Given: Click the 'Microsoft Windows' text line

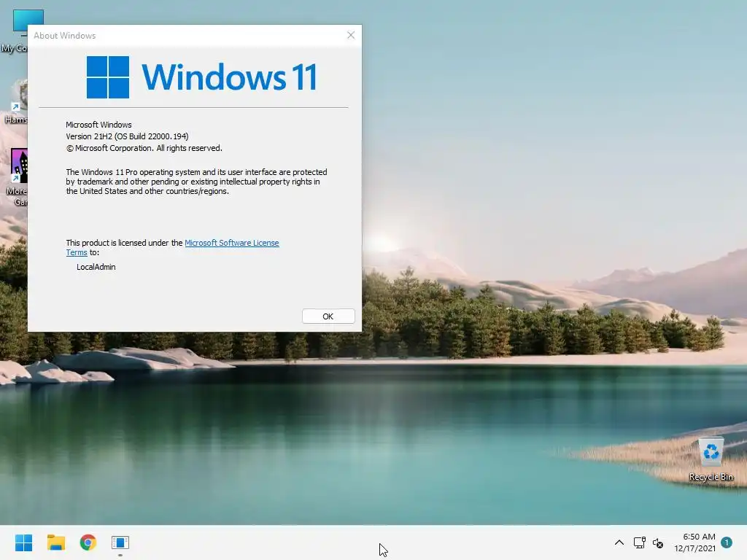Looking at the screenshot, I should coord(98,125).
